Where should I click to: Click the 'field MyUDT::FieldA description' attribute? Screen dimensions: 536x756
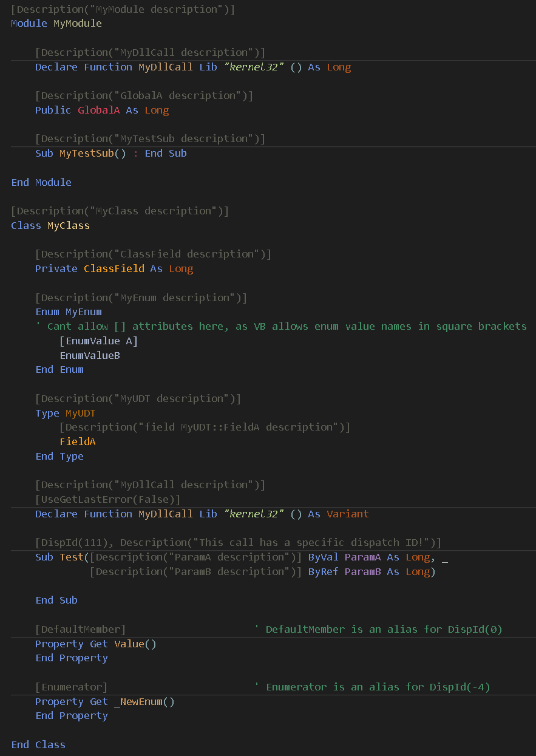tap(205, 427)
